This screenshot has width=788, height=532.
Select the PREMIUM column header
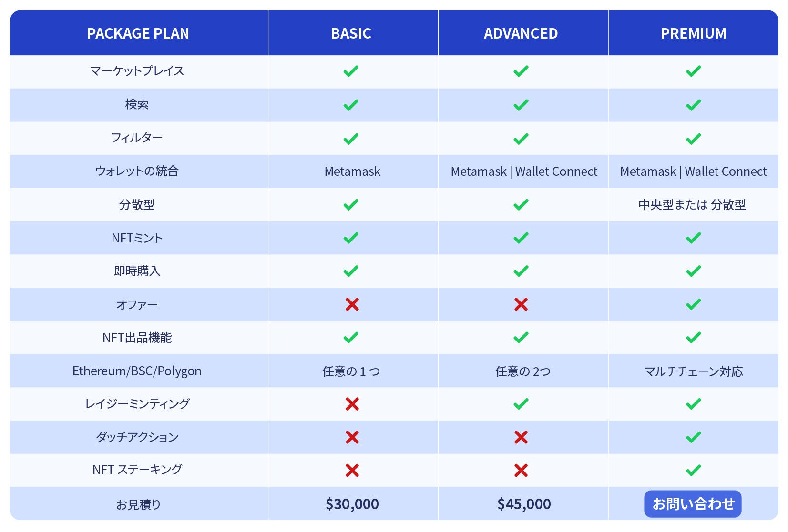[694, 33]
